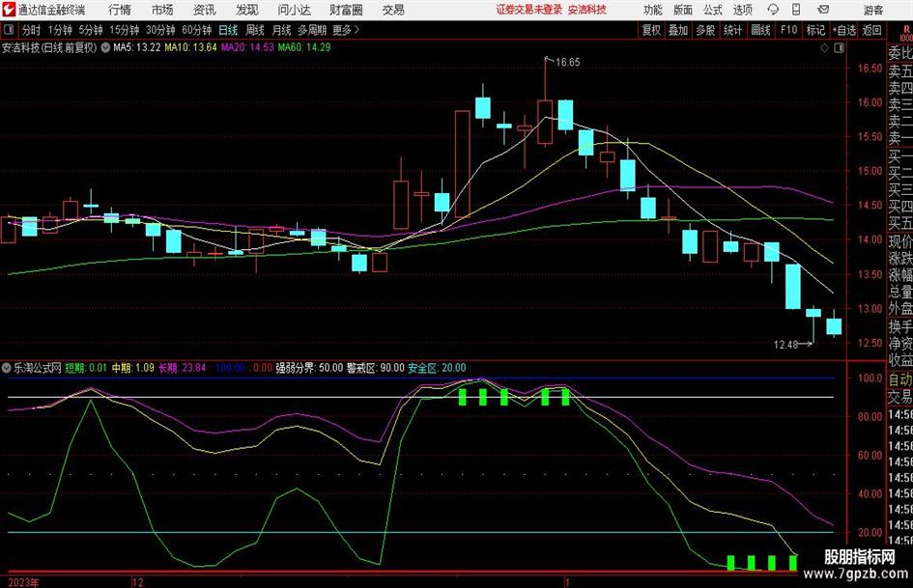Click the 短期: 0.01 indicator value
The width and height of the screenshot is (913, 588).
click(x=86, y=368)
